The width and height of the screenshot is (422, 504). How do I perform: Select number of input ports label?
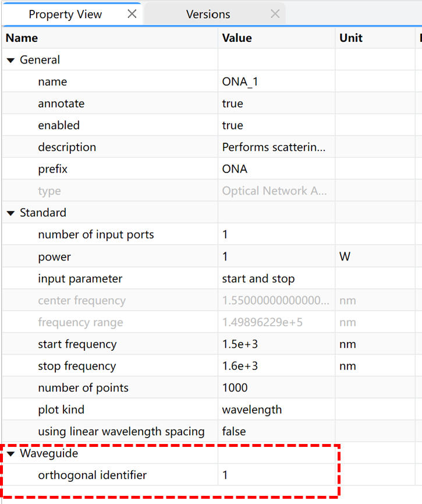(96, 235)
